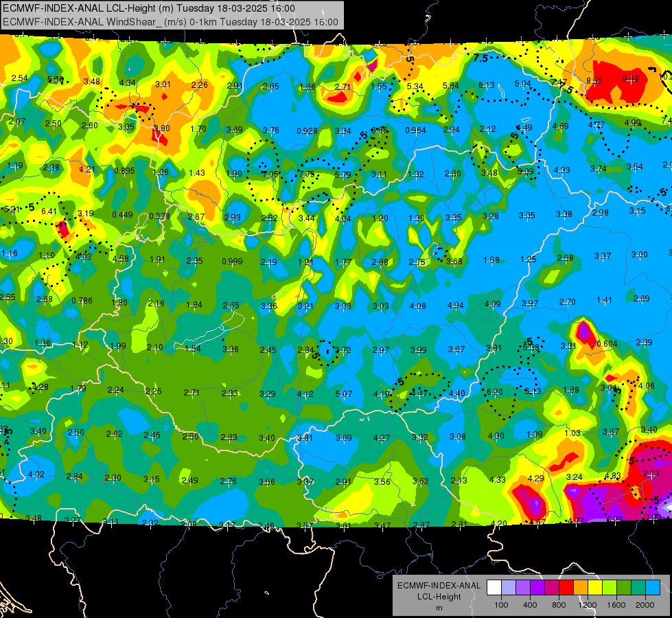Image resolution: width=672 pixels, height=618 pixels.
Task: Click the orange legend swatch
Action: [581, 588]
